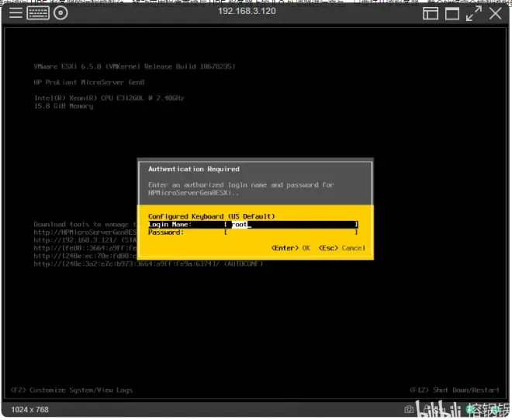
Task: Click the 1024 x 768 resolution text
Action: click(29, 410)
